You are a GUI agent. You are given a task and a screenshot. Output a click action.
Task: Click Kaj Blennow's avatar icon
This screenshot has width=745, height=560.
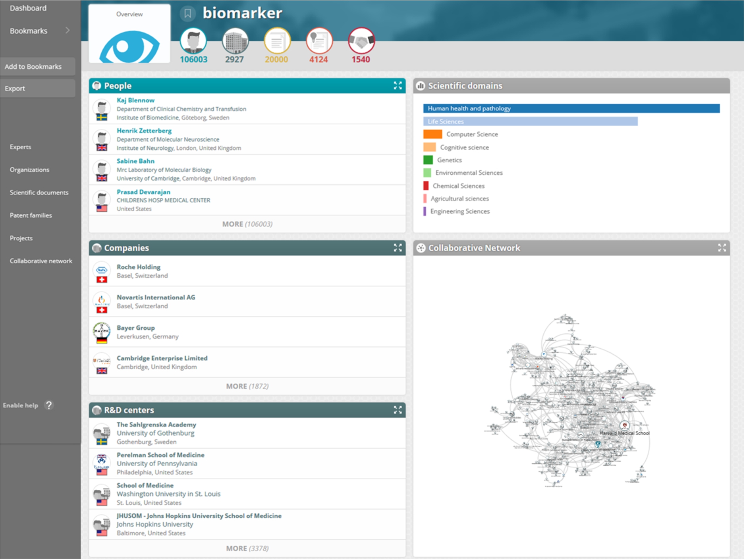pyautogui.click(x=102, y=109)
